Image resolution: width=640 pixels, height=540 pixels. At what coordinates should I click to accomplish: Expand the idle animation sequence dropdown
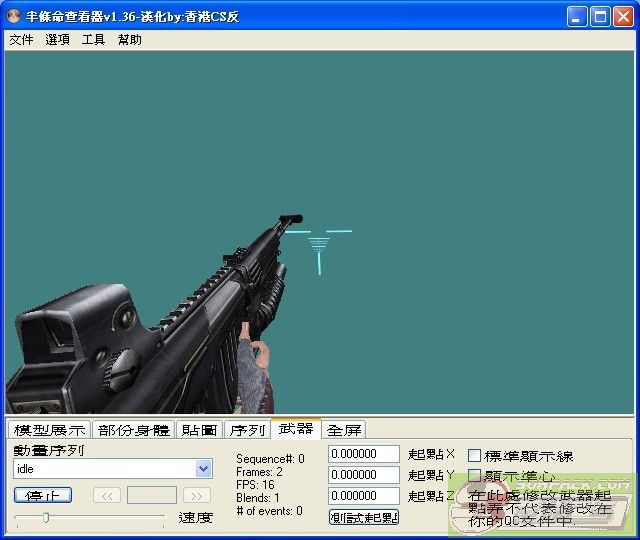pos(204,468)
